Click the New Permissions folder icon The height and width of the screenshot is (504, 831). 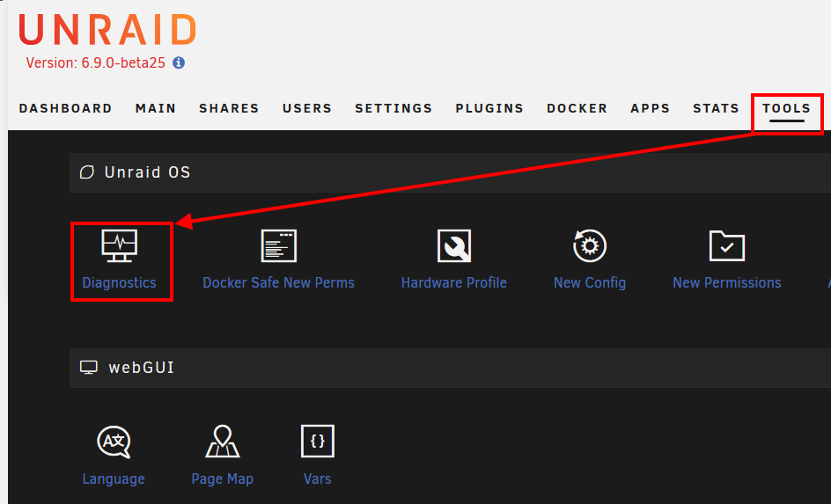coord(727,245)
